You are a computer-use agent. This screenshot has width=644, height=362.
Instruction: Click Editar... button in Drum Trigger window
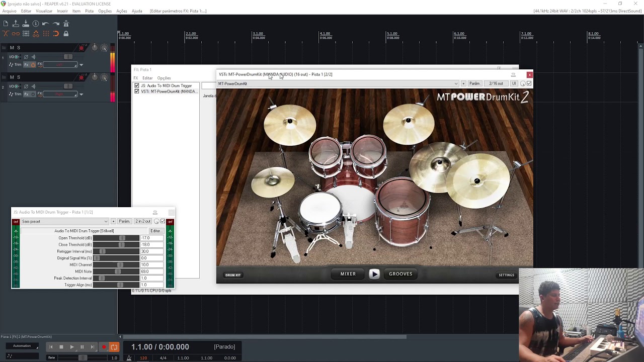coord(156,231)
